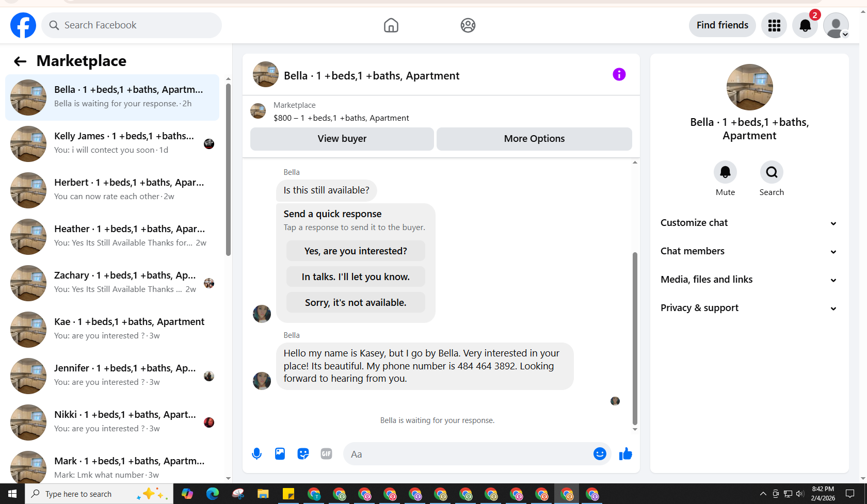This screenshot has height=504, width=867.
Task: Open the account profile avatar menu
Action: coord(836,25)
